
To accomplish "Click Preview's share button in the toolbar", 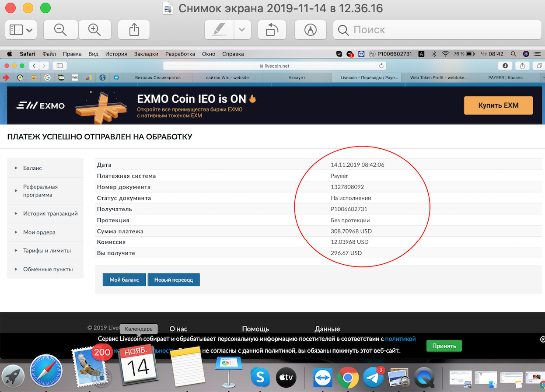I will 134,30.
